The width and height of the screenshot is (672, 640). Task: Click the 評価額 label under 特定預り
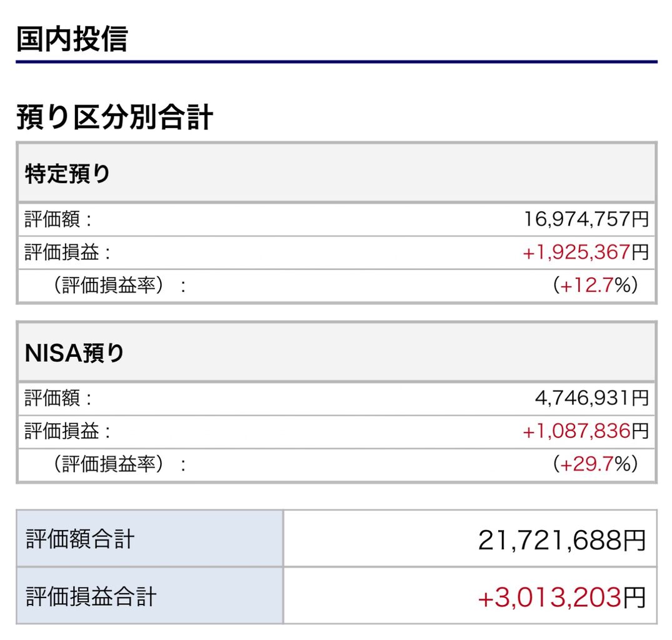[x=58, y=219]
